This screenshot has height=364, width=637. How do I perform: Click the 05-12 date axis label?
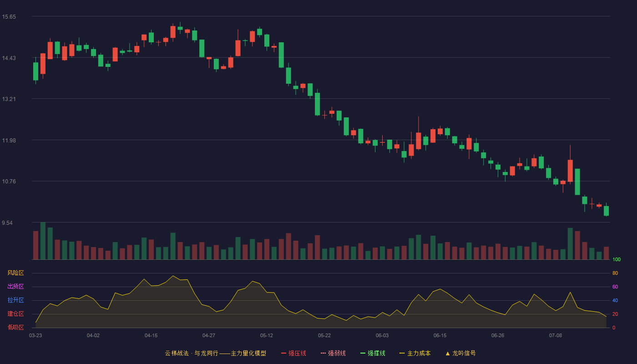pyautogui.click(x=267, y=335)
